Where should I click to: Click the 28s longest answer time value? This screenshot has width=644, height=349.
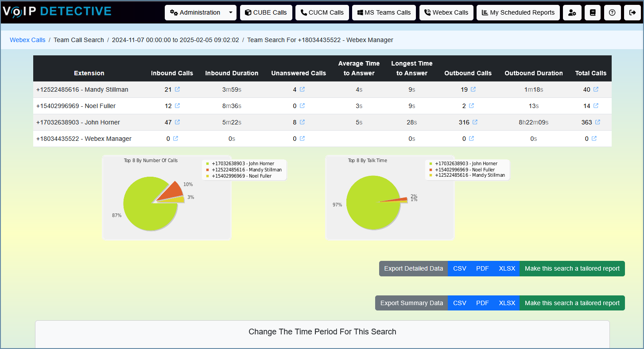[411, 122]
